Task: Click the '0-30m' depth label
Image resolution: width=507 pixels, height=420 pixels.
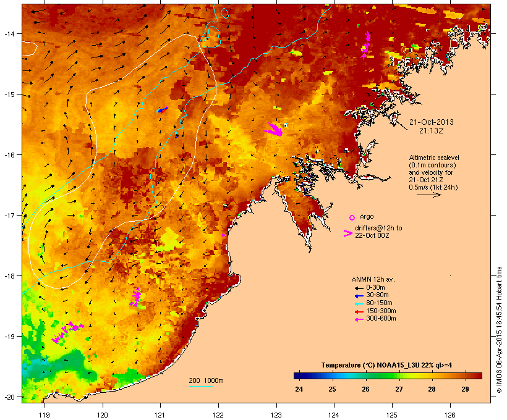Action: [375, 288]
